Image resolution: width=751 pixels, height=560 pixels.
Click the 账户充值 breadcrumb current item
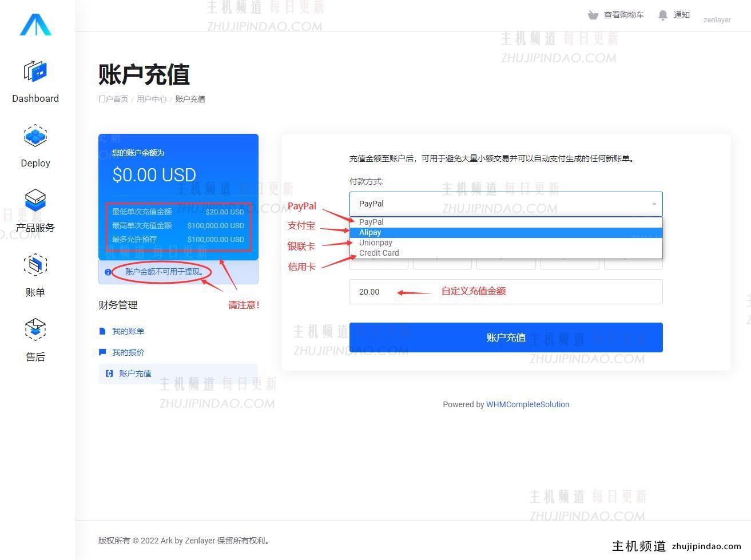[x=190, y=99]
